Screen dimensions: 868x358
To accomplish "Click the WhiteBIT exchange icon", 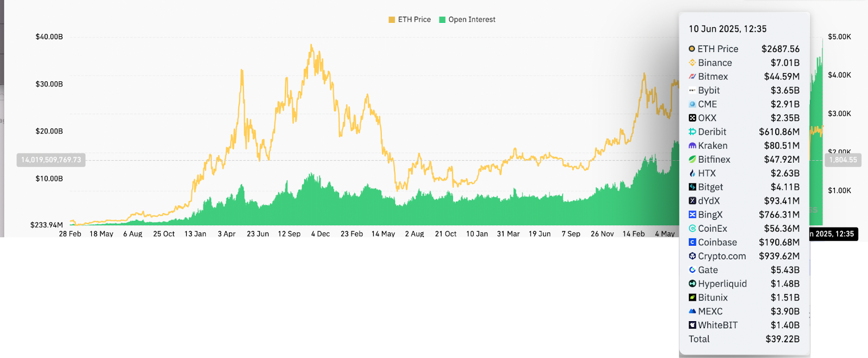I will (x=692, y=325).
